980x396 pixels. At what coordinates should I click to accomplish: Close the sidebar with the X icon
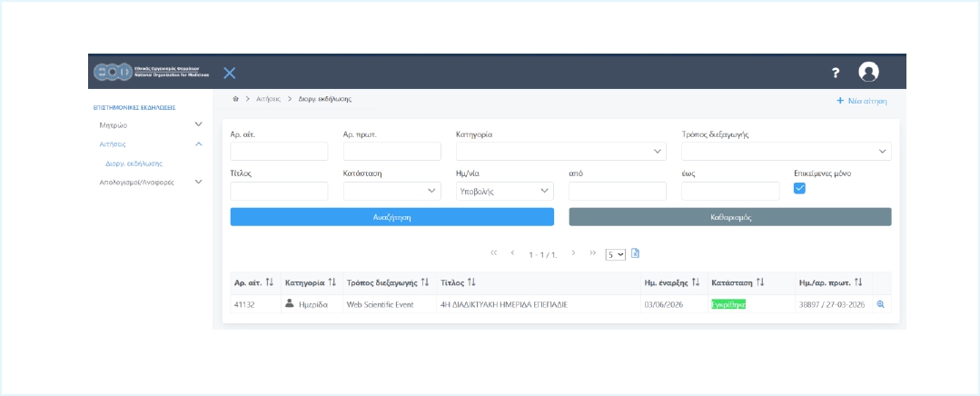click(x=230, y=73)
